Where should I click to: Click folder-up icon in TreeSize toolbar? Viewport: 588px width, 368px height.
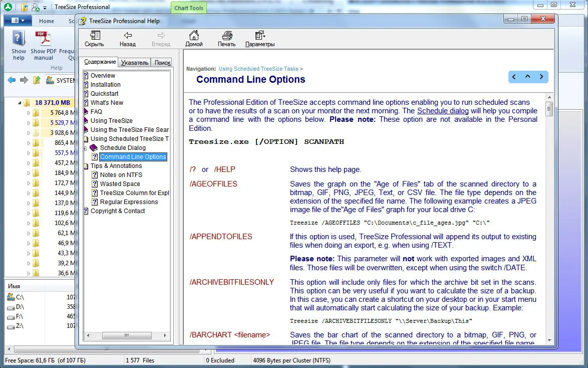tap(37, 80)
